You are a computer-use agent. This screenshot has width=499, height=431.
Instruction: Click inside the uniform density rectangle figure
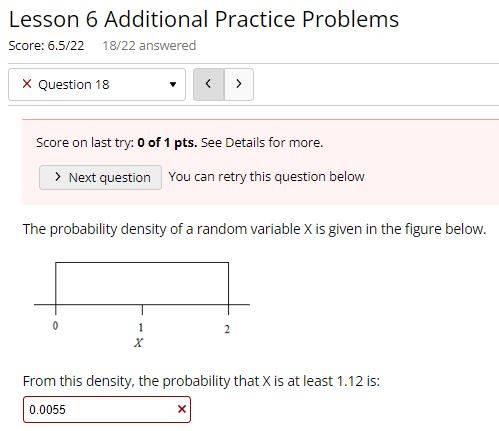pyautogui.click(x=142, y=283)
